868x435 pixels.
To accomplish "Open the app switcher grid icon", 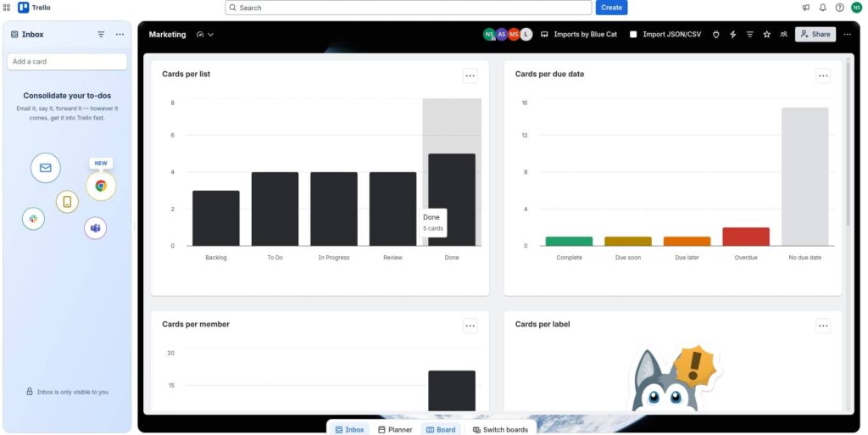I will [7, 8].
